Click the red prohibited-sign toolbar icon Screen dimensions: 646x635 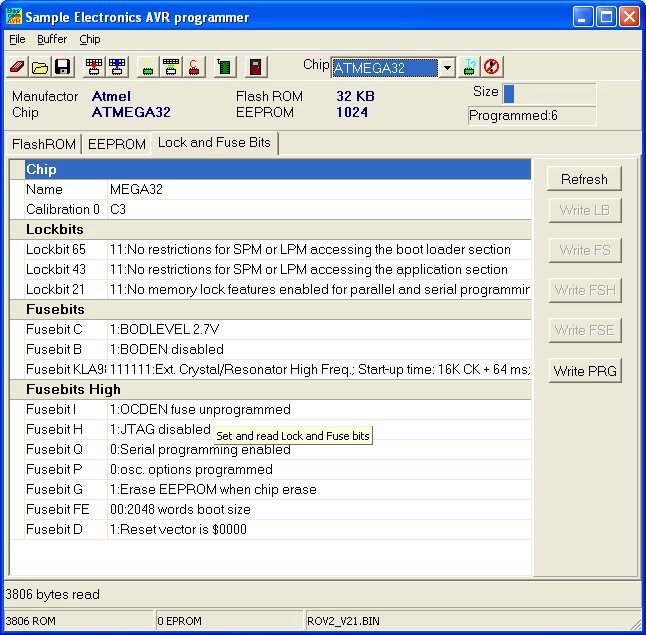[492, 67]
